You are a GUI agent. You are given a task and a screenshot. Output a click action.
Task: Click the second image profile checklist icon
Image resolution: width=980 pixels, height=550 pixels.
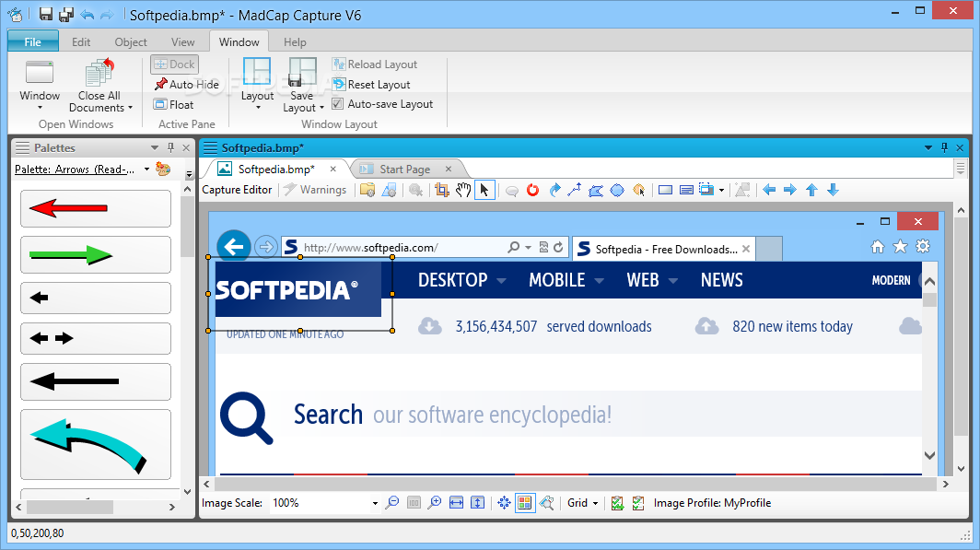coord(638,502)
